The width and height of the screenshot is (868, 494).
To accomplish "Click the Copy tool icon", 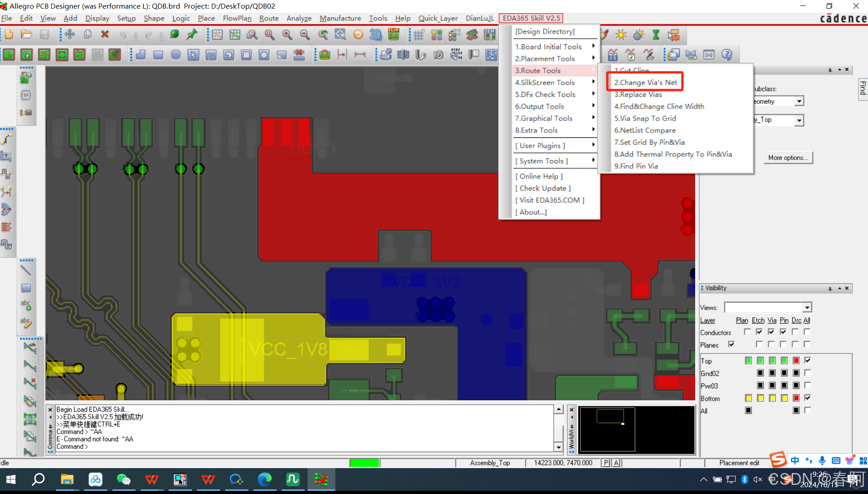I will click(x=87, y=35).
